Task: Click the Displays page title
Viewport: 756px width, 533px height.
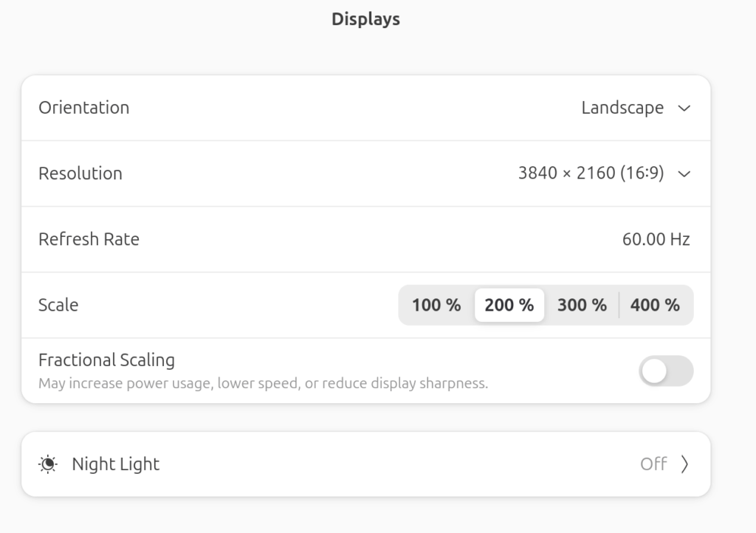Action: (366, 18)
